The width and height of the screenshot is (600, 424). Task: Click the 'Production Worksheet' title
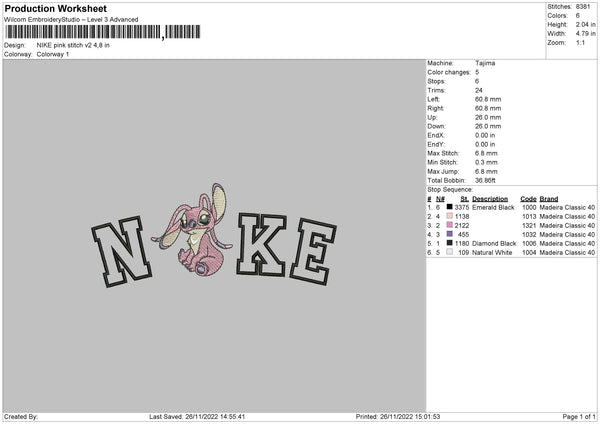tap(55, 8)
